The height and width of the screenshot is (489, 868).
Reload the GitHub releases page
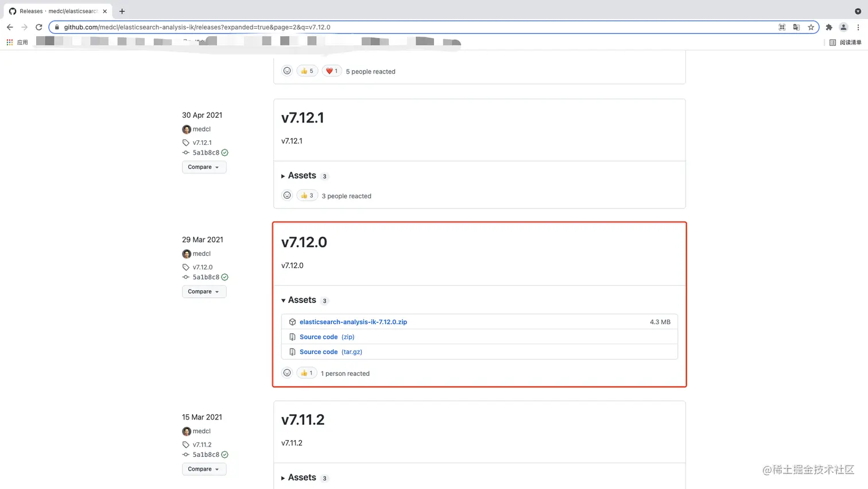pyautogui.click(x=38, y=27)
